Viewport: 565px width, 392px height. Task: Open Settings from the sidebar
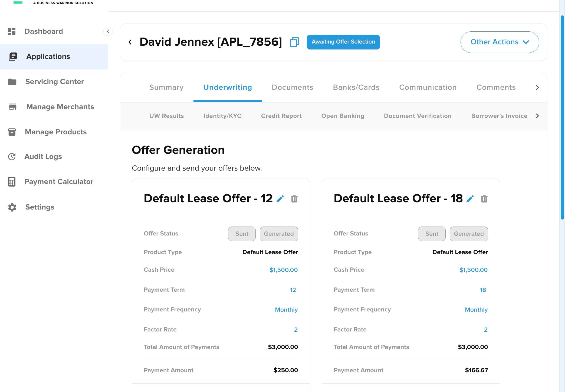(40, 207)
